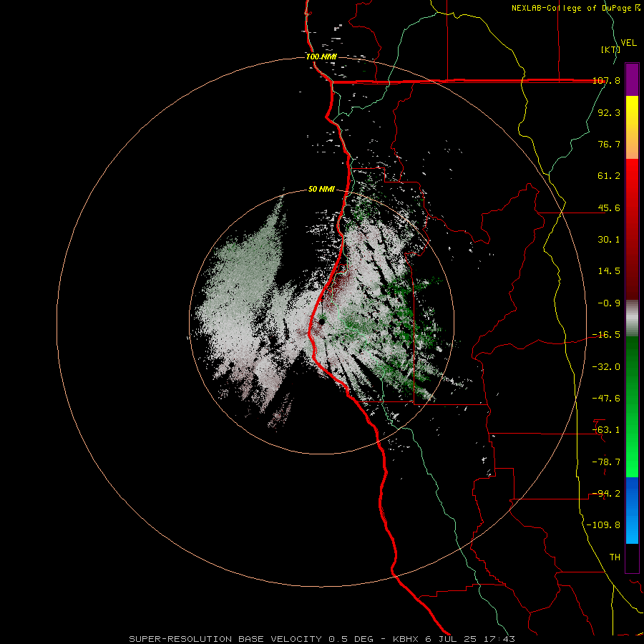
Task: Click the 45.6 scale value
Action: [609, 208]
